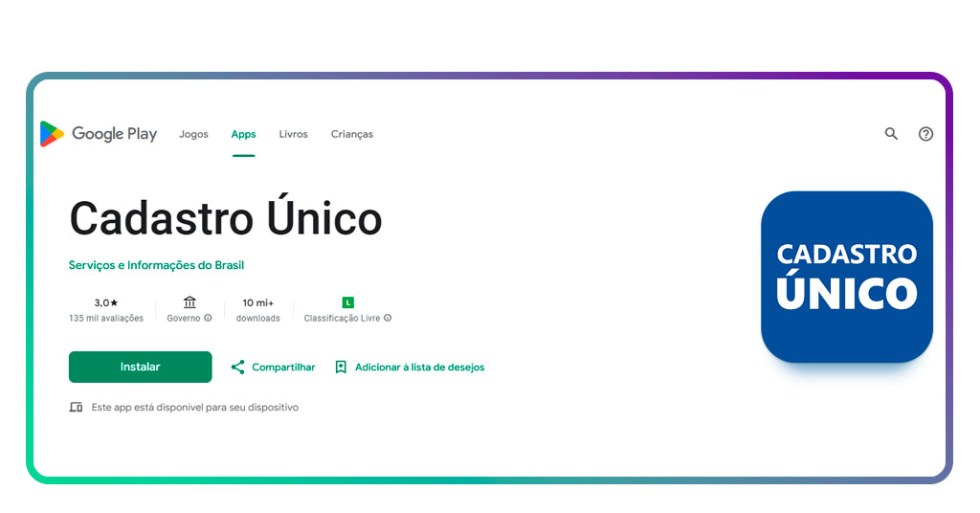
Task: Go to the Crianças tab
Action: 351,134
